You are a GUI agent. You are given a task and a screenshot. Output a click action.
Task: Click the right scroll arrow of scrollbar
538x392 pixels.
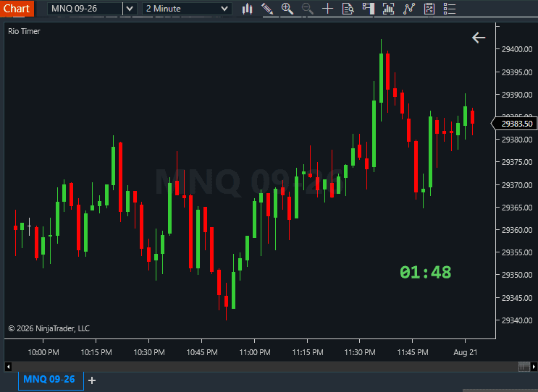534,367
